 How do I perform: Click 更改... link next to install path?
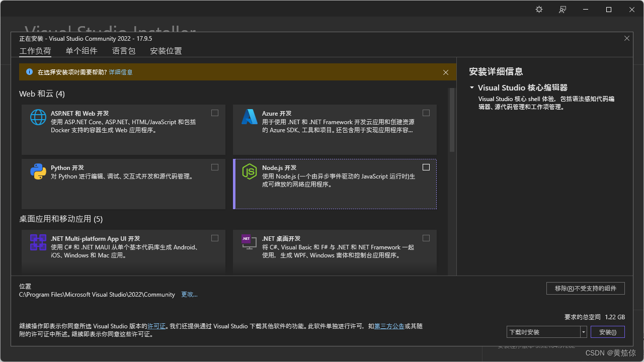coord(189,295)
